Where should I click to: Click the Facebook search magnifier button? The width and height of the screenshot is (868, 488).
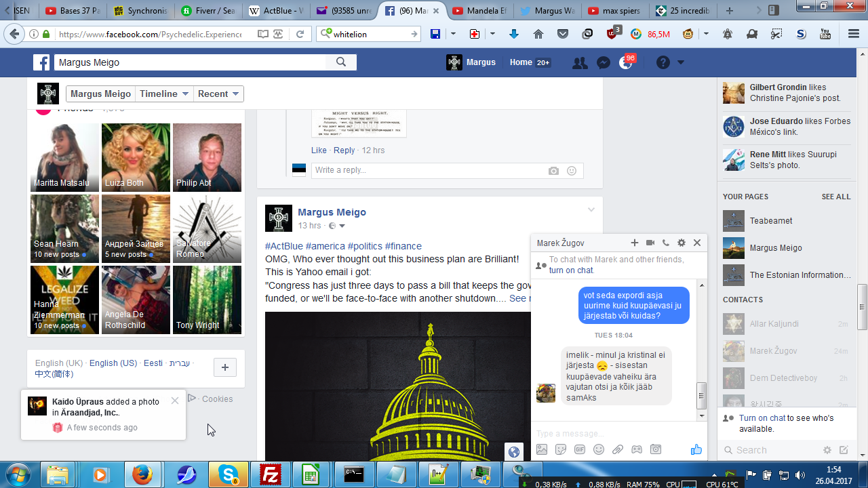click(341, 62)
